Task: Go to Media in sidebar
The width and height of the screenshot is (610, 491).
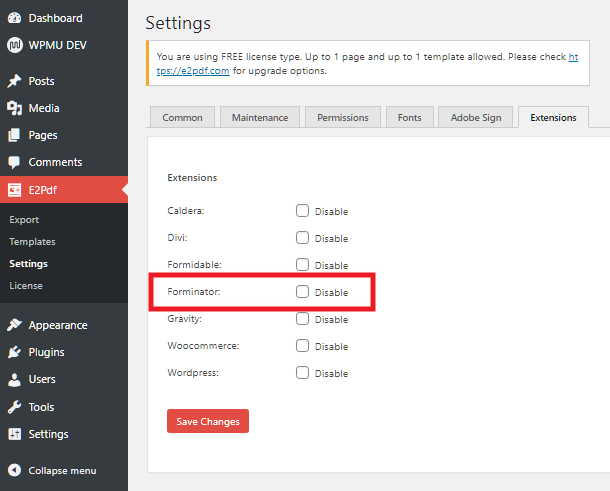Action: [44, 108]
